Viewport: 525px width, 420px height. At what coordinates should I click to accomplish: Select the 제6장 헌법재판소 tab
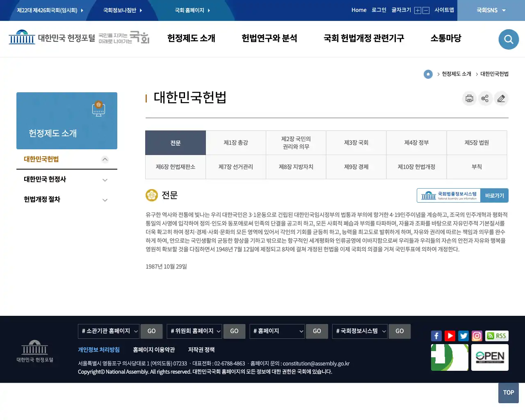tap(176, 167)
